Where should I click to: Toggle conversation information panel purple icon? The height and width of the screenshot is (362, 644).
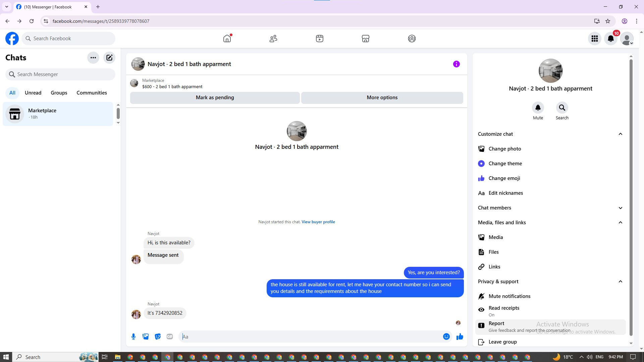coord(456,64)
